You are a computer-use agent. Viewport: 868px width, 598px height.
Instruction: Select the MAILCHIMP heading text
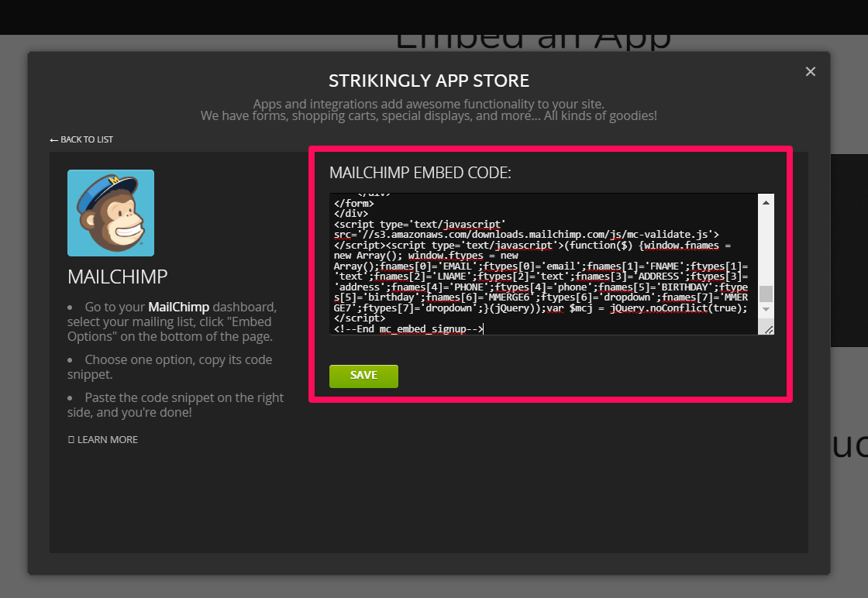point(116,277)
